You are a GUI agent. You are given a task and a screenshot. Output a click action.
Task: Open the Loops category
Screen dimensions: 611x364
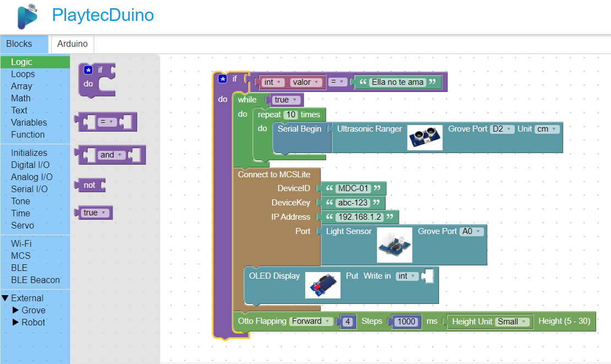pos(23,74)
